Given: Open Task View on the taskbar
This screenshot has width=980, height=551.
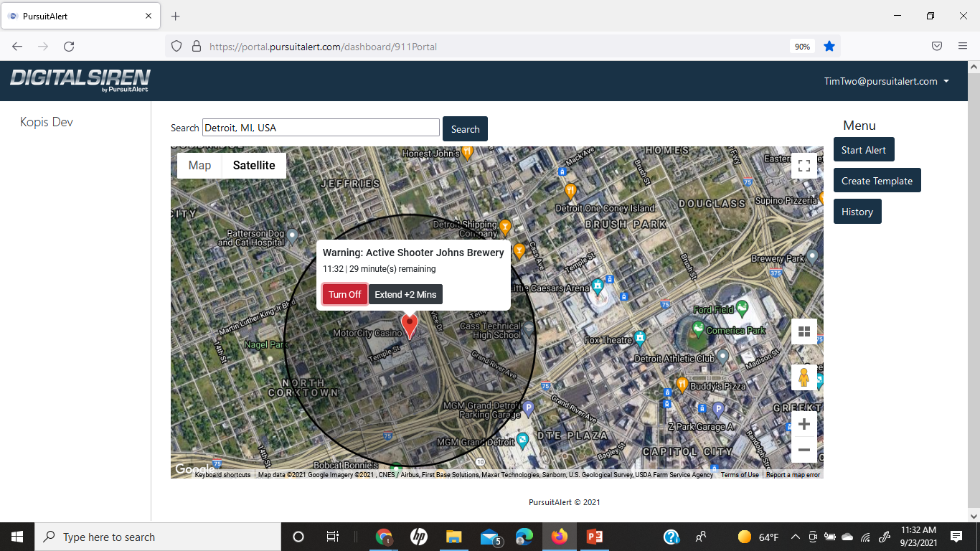Looking at the screenshot, I should tap(333, 537).
